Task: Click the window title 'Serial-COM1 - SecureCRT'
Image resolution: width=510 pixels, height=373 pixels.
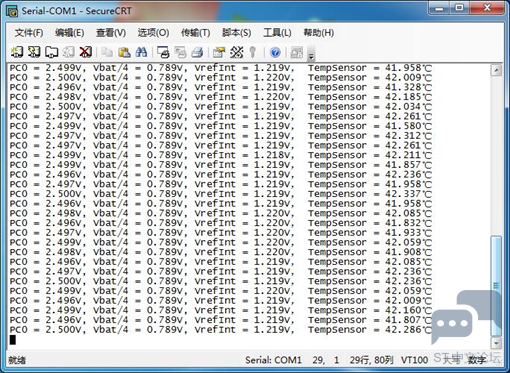Action: tap(76, 11)
